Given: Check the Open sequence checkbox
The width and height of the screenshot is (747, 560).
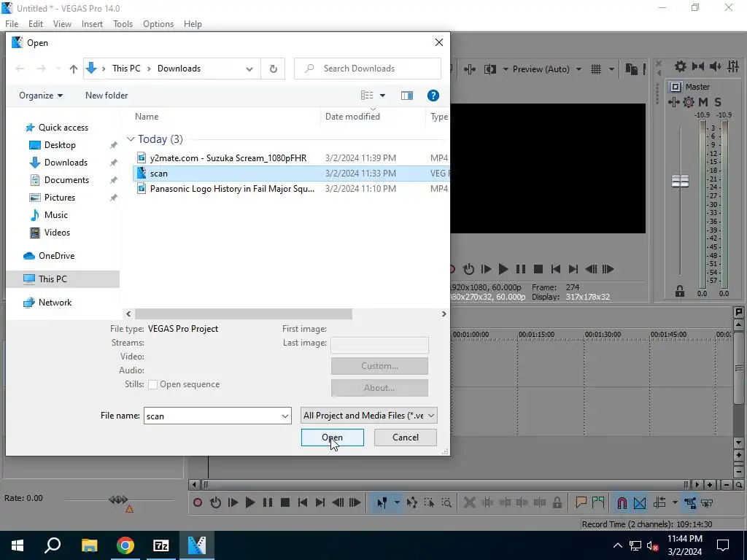Looking at the screenshot, I should 153,385.
